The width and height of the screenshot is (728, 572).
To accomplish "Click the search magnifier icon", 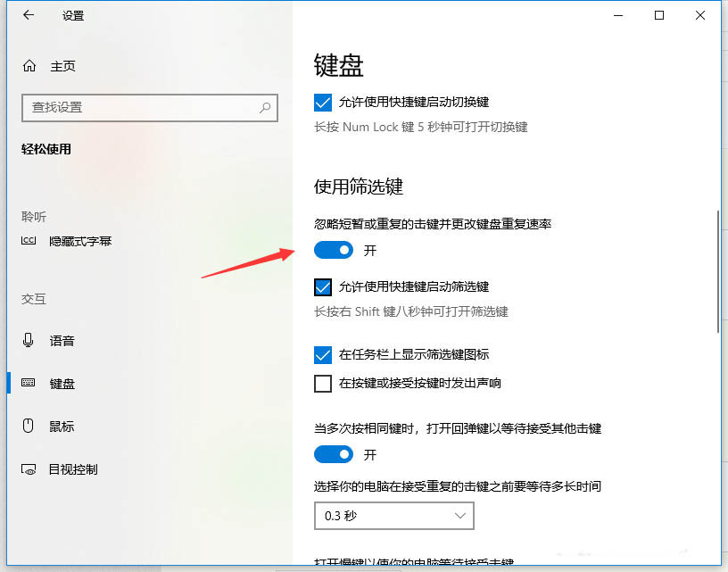I will [265, 108].
